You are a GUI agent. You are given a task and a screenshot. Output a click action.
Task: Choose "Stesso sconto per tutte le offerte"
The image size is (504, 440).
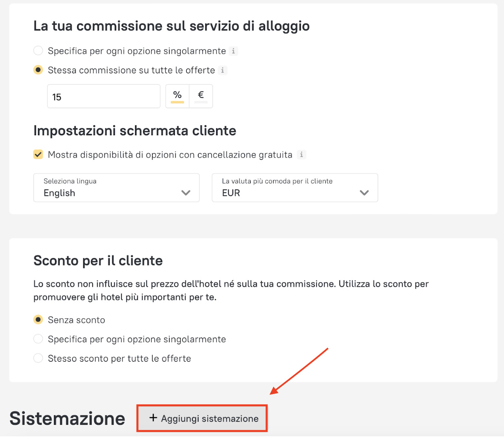click(x=38, y=358)
